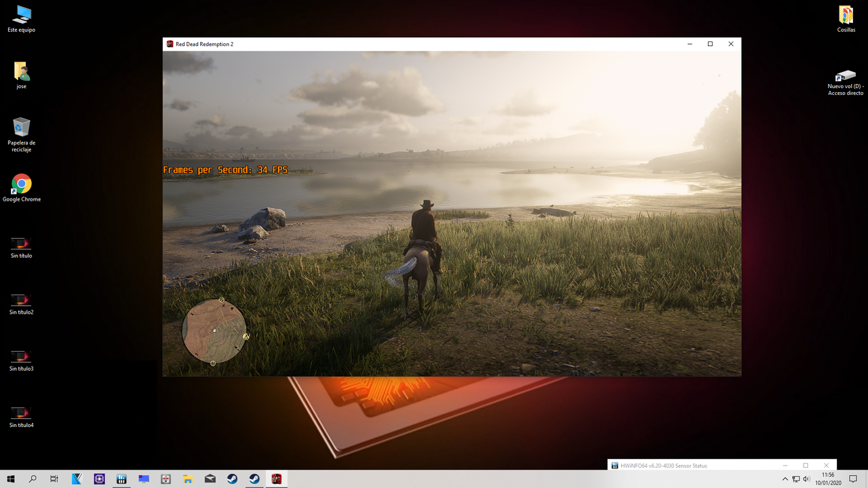Image resolution: width=868 pixels, height=488 pixels.
Task: Launch Google Chrome from the desktop
Action: (x=21, y=188)
